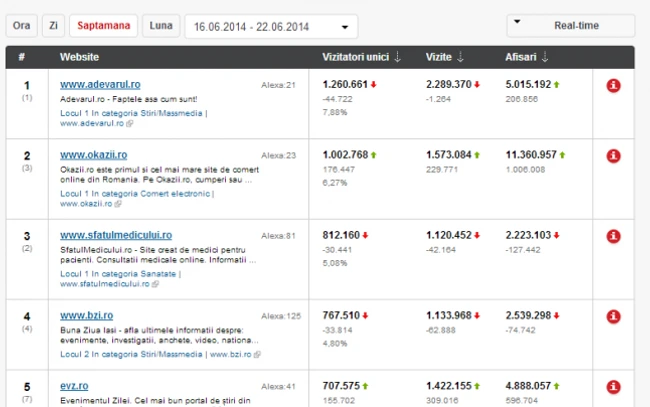Viewport: 650px width, 407px height.
Task: Click the info icon for okazii.ro
Action: click(x=614, y=156)
